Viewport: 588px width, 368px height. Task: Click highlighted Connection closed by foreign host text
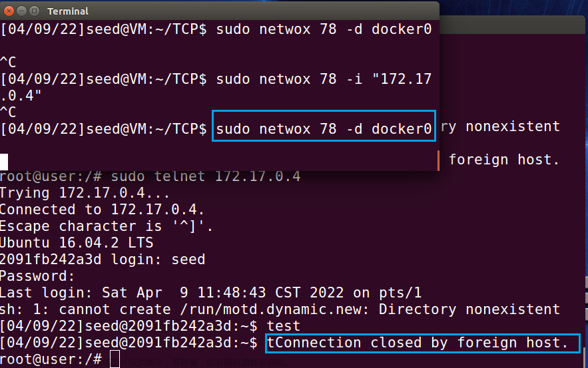[418, 343]
